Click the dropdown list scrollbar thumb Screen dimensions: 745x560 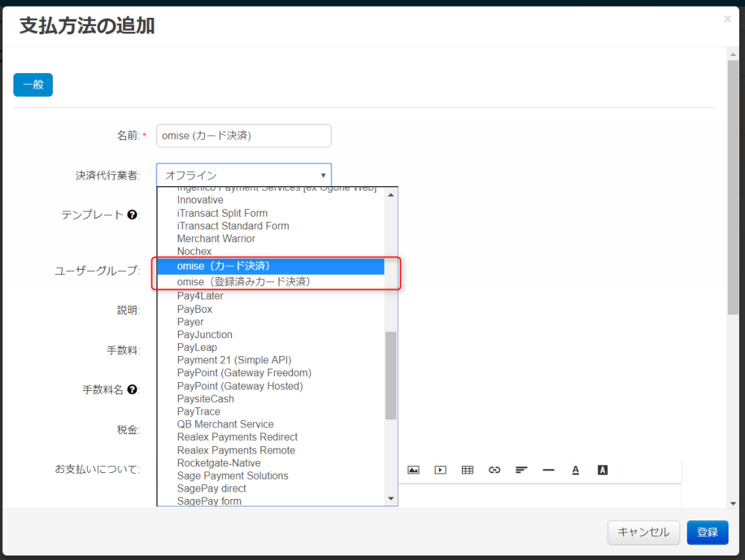pyautogui.click(x=391, y=376)
